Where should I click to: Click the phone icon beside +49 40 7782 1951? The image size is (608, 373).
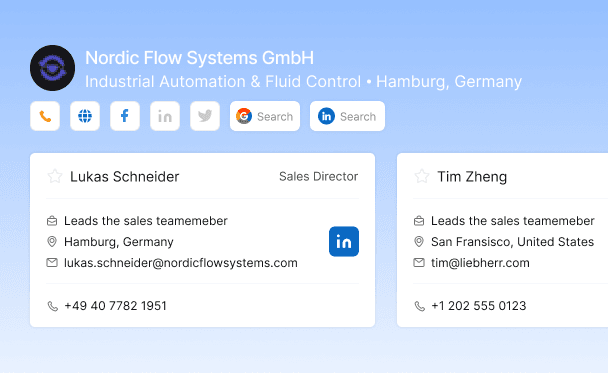click(53, 306)
